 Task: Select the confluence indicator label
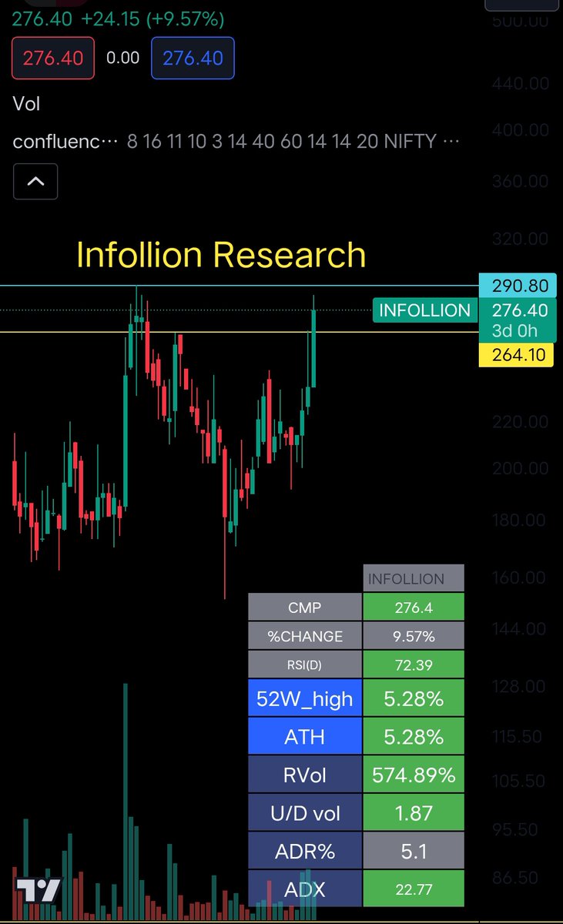click(x=66, y=141)
